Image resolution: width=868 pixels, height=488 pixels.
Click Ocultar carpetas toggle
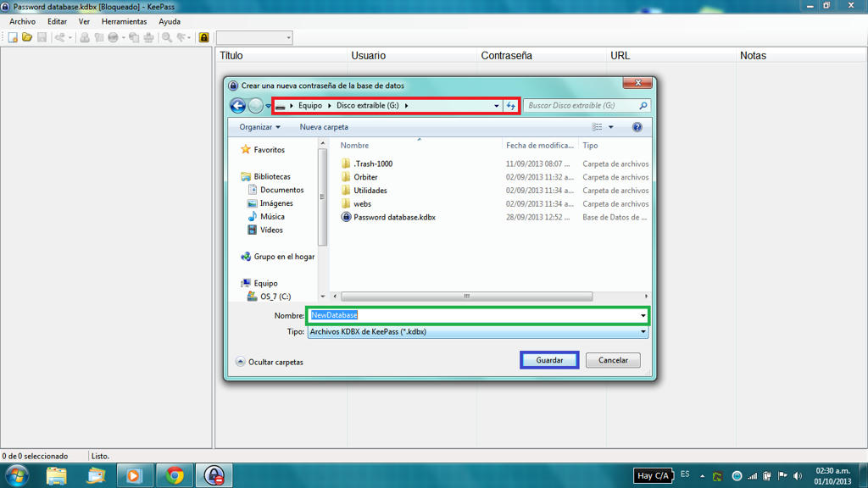point(270,362)
